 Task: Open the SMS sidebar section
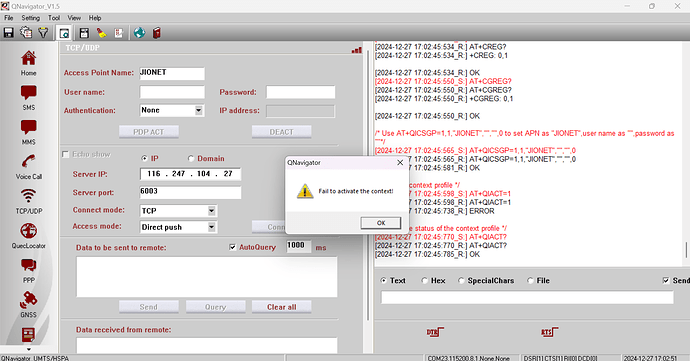[29, 98]
